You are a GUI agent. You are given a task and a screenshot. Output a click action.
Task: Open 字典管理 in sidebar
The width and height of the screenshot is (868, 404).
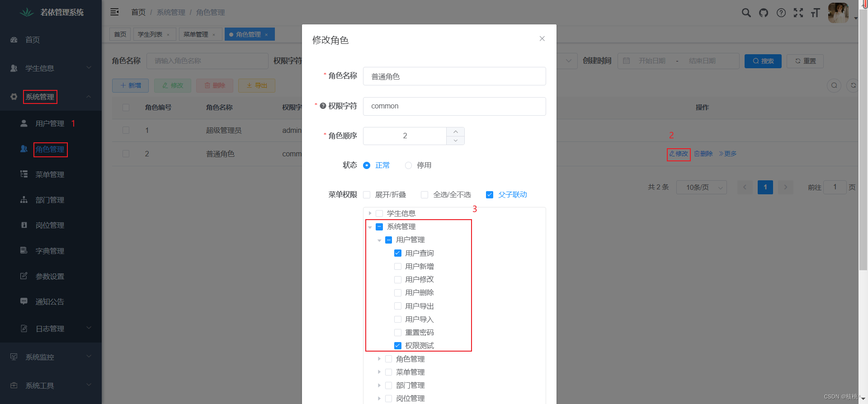[x=51, y=251]
